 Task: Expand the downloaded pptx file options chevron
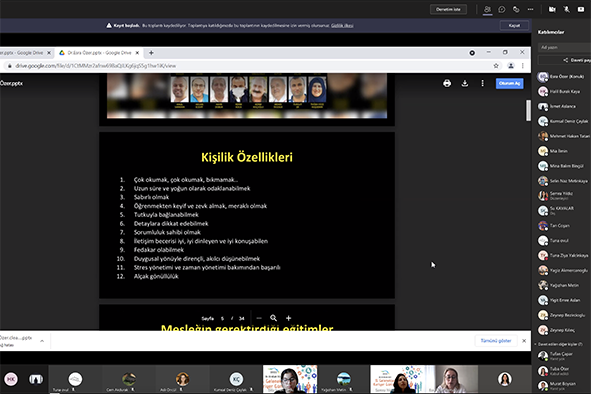coord(42,341)
